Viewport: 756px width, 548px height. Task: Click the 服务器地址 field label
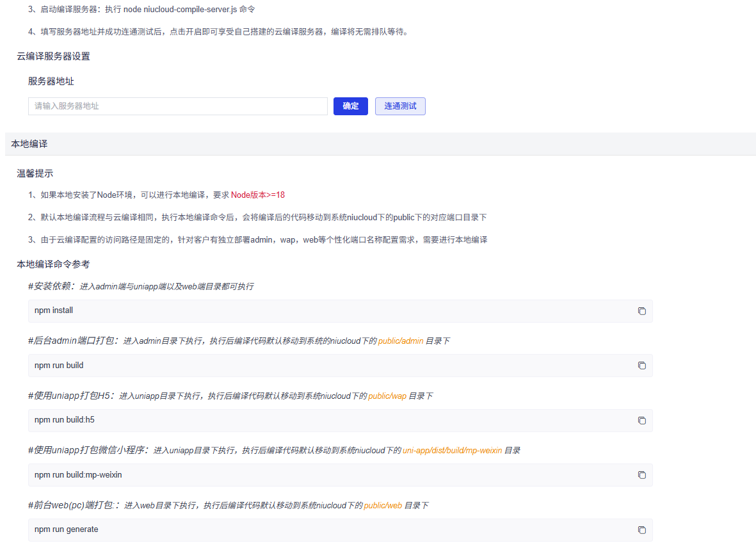click(x=51, y=81)
